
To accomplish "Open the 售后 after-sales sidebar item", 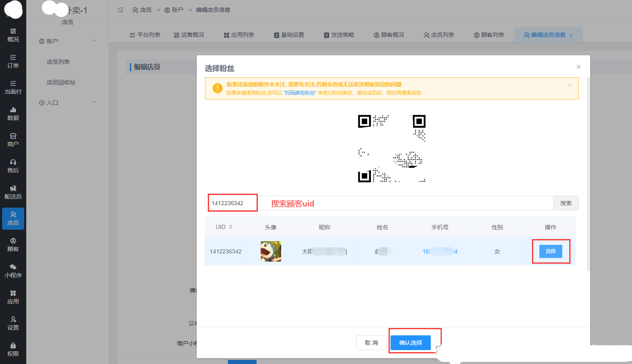I will click(13, 166).
